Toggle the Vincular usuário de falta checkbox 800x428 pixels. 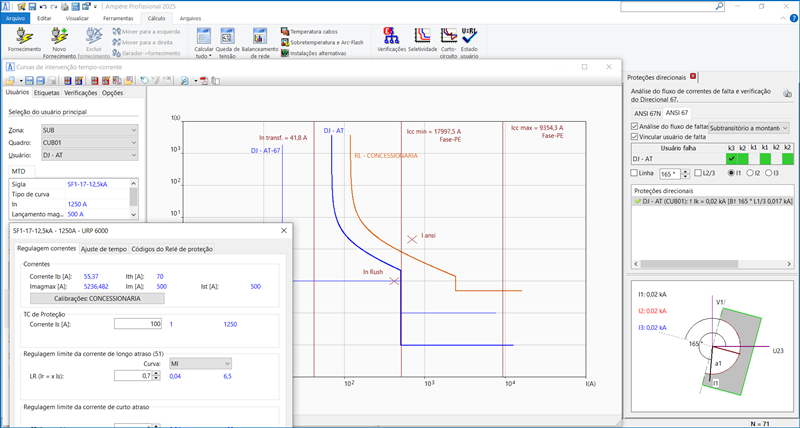634,137
